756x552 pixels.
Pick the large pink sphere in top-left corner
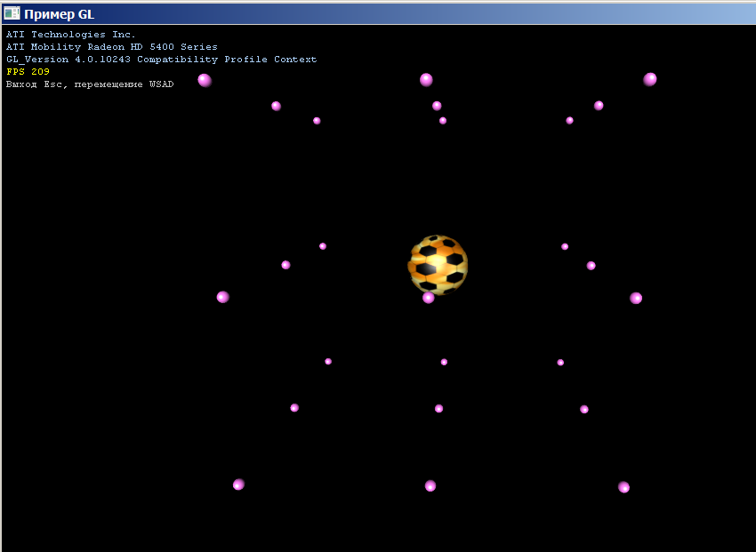point(205,80)
